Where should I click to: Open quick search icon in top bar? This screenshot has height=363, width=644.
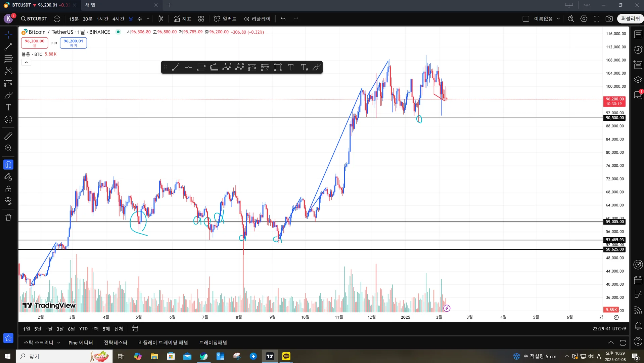(571, 19)
